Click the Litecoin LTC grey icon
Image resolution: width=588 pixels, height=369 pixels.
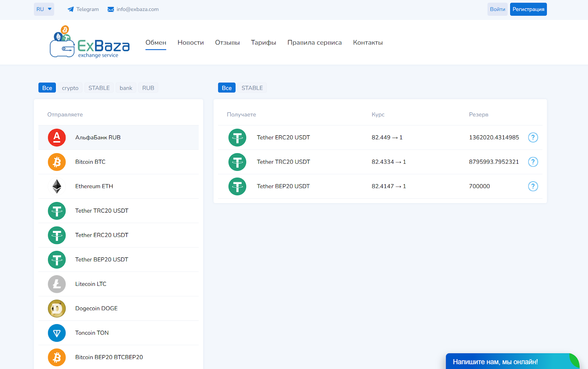57,284
